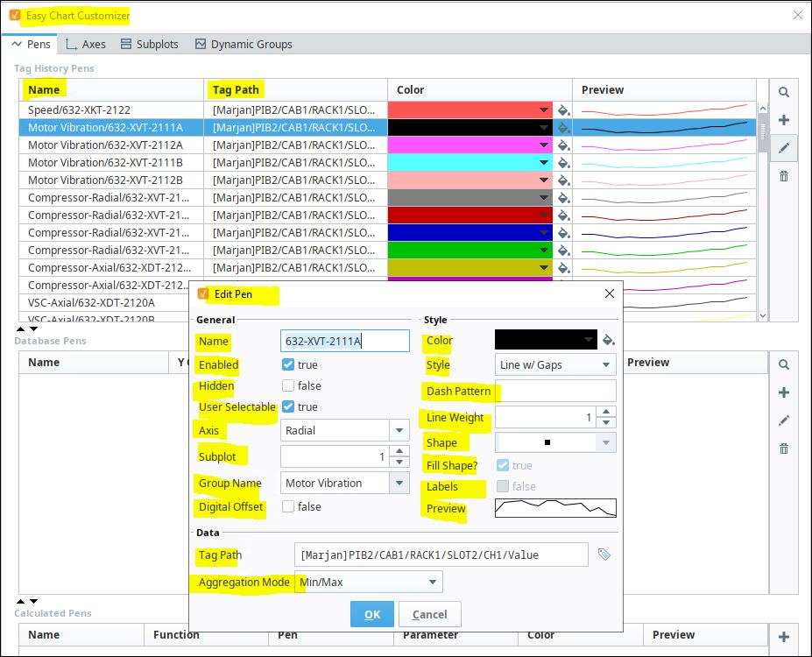812x657 pixels.
Task: Switch to the Pens tab
Action: [x=31, y=44]
